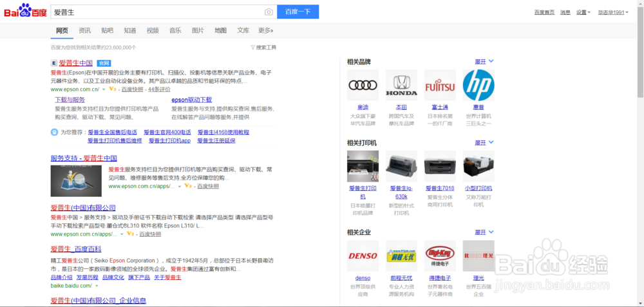Open the 搜索工具 filter icon

pyautogui.click(x=252, y=48)
